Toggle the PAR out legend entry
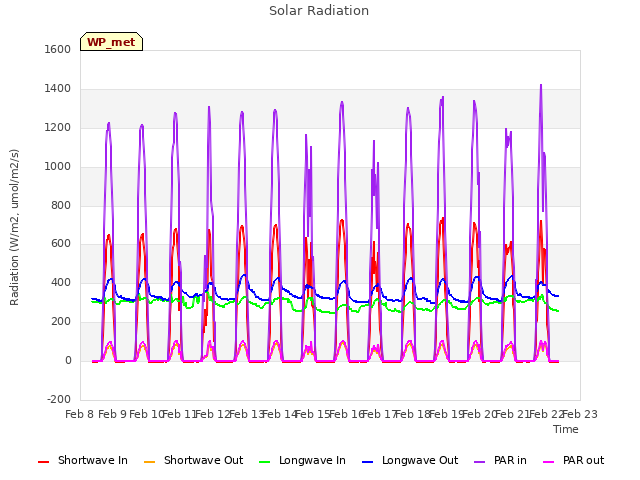 [573, 460]
